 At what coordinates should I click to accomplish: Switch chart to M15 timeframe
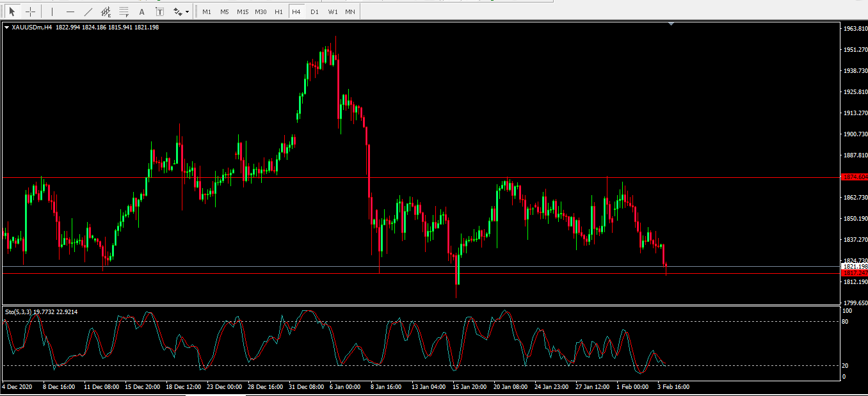(x=243, y=12)
